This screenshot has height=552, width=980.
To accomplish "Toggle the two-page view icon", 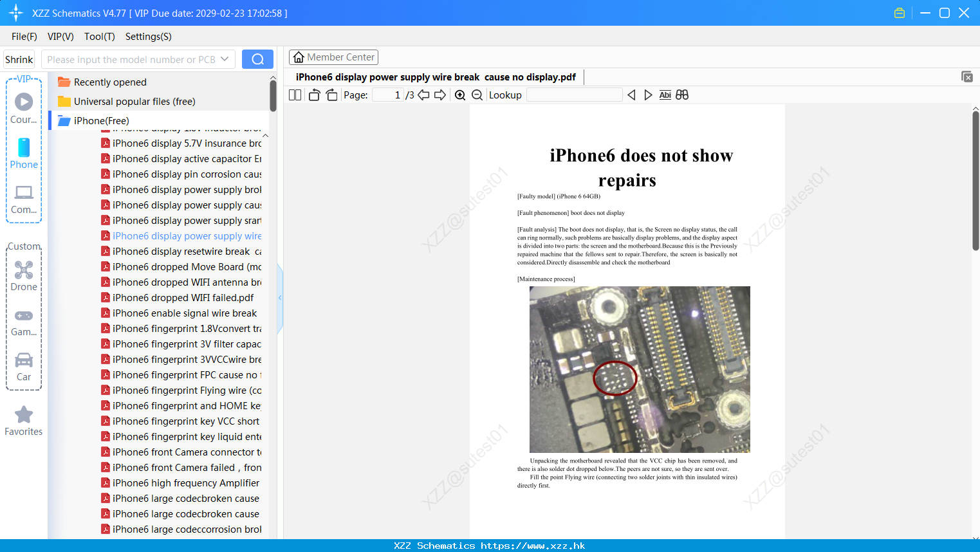I will [295, 95].
